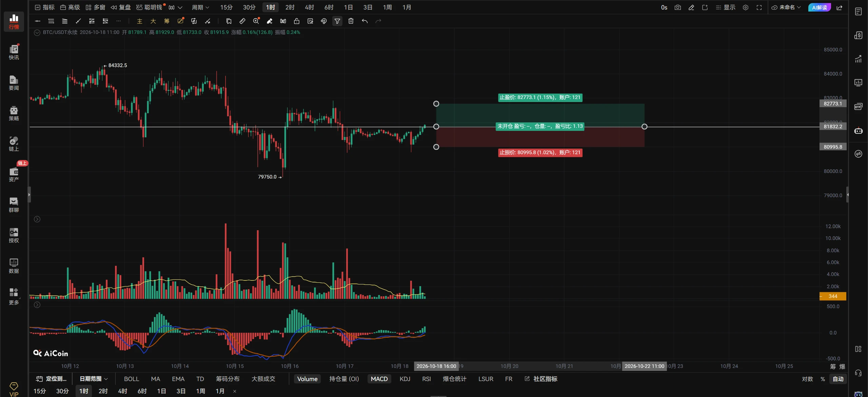Click the take-profit handle of position tool
Viewport: 868px width, 397px height.
click(436, 104)
